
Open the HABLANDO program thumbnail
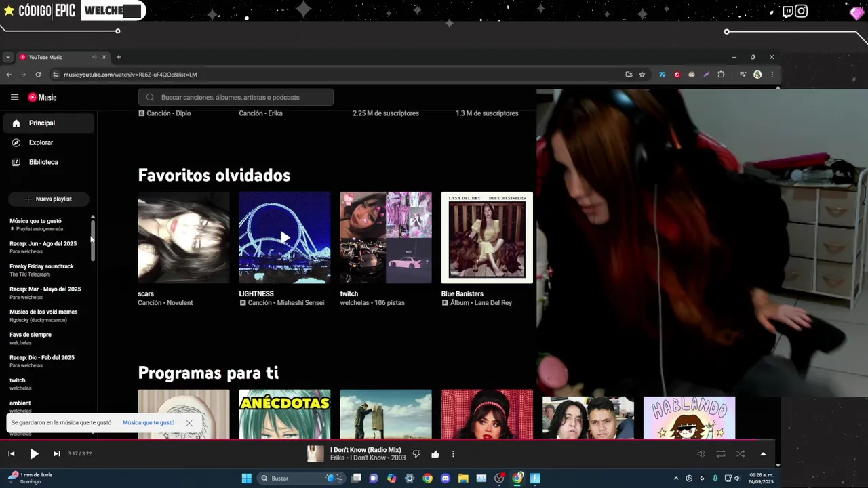click(689, 418)
